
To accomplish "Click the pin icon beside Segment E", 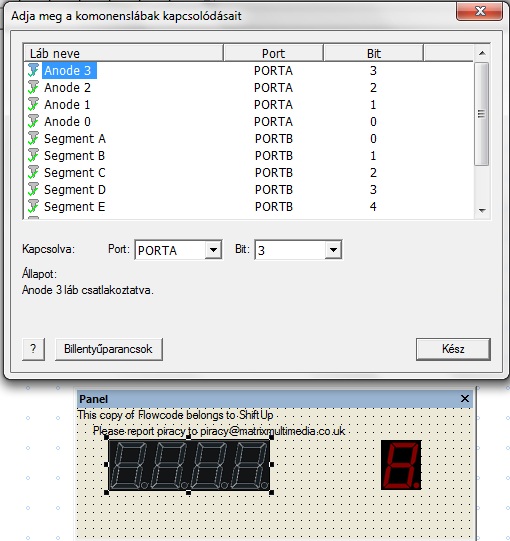I will 33,206.
